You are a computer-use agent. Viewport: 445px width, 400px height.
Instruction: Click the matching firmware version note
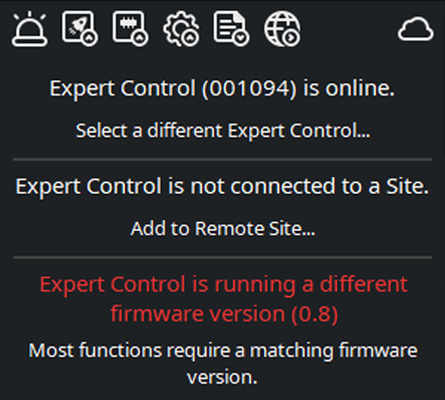pos(223,364)
